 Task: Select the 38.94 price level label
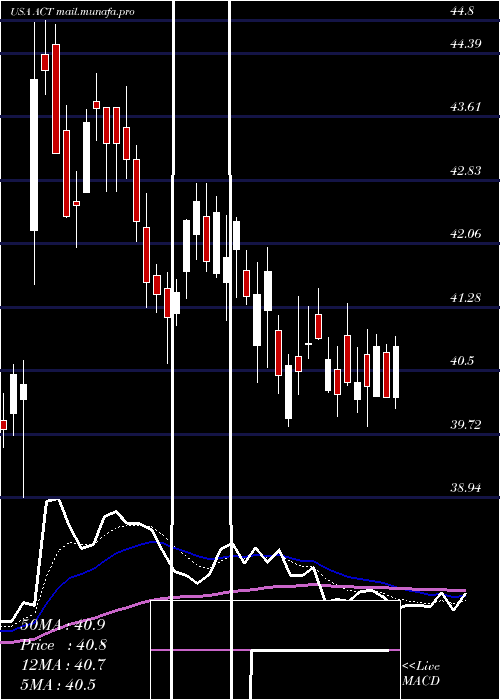[466, 488]
